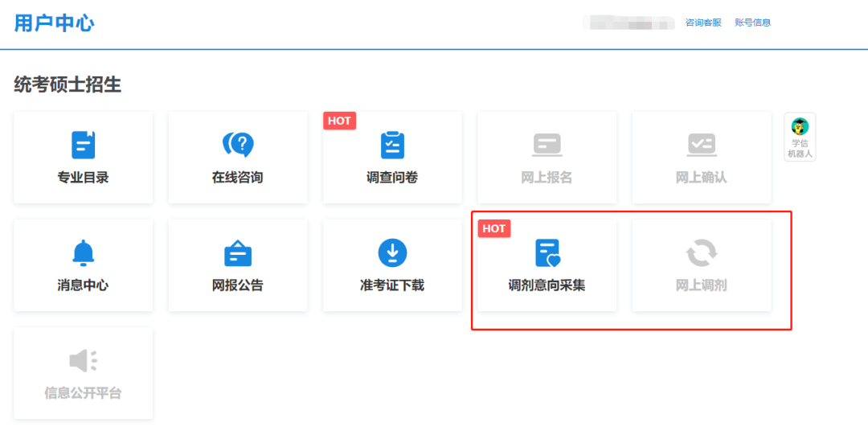
Task: Select the 在线咨询 label
Action: [238, 178]
